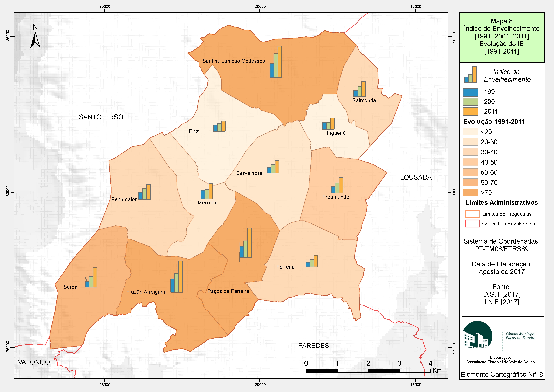Click the Seroa bar chart icon
This screenshot has width=554, height=392.
[91, 277]
